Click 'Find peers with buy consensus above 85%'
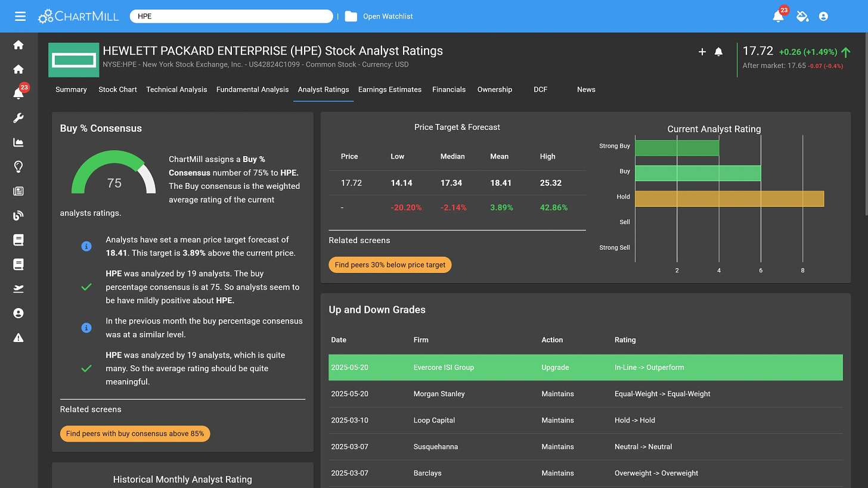 click(135, 434)
